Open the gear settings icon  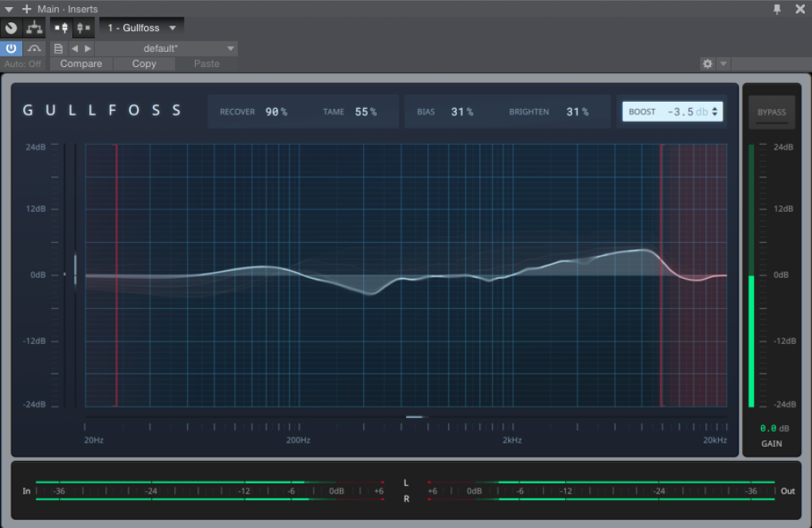[708, 64]
